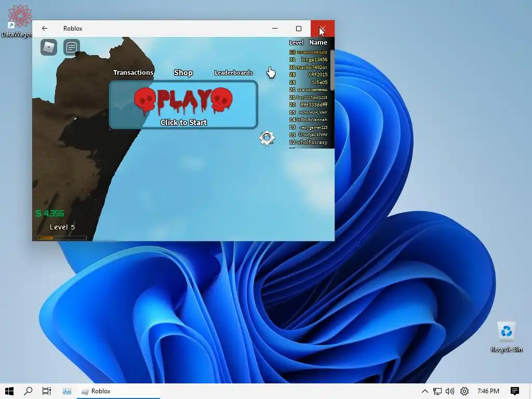This screenshot has width=532, height=399.
Task: Select leaderboard row ved_gamer123
Action: [308, 127]
